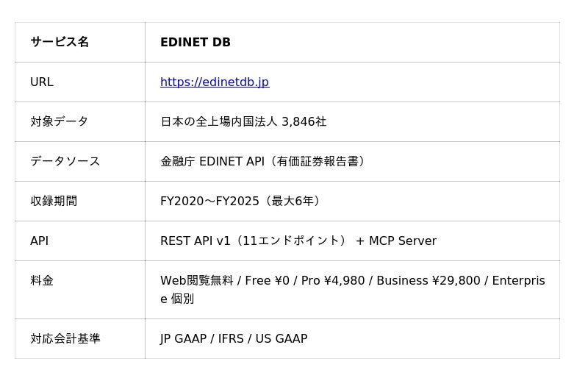Viewport: 588px width, 381px height.
Task: Click the API row label
Action: (40, 241)
